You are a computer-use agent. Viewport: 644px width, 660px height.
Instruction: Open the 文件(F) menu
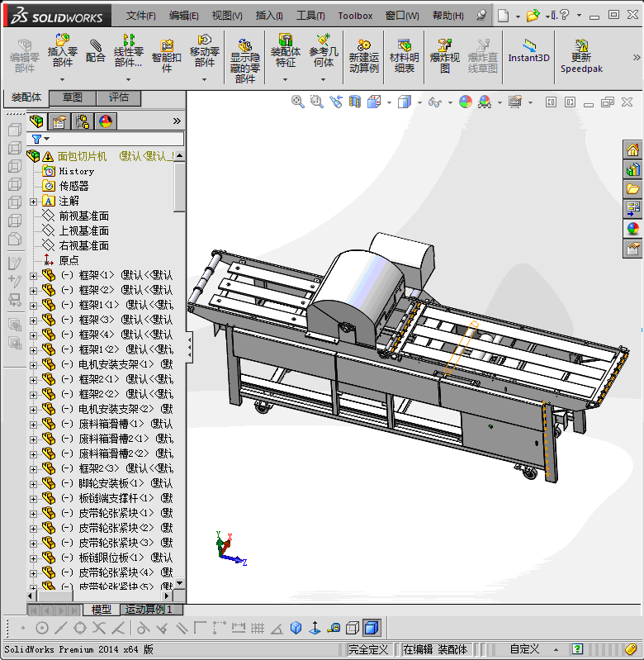tap(140, 16)
